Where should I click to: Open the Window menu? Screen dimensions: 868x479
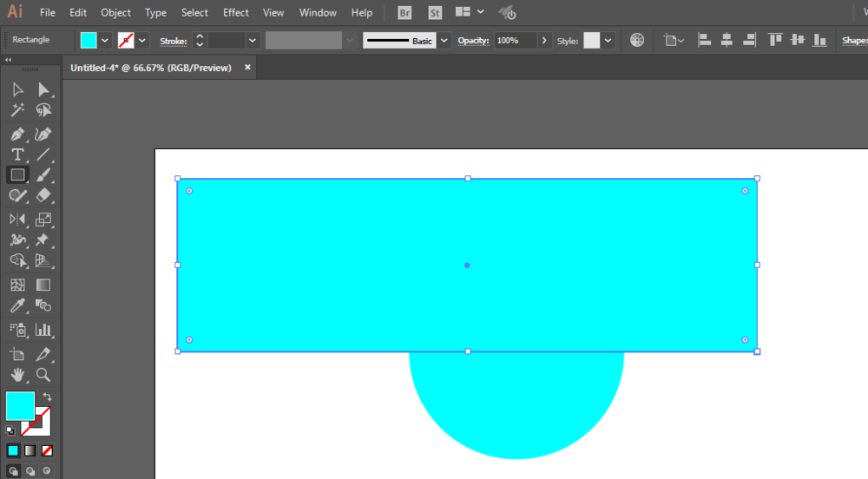click(x=318, y=12)
